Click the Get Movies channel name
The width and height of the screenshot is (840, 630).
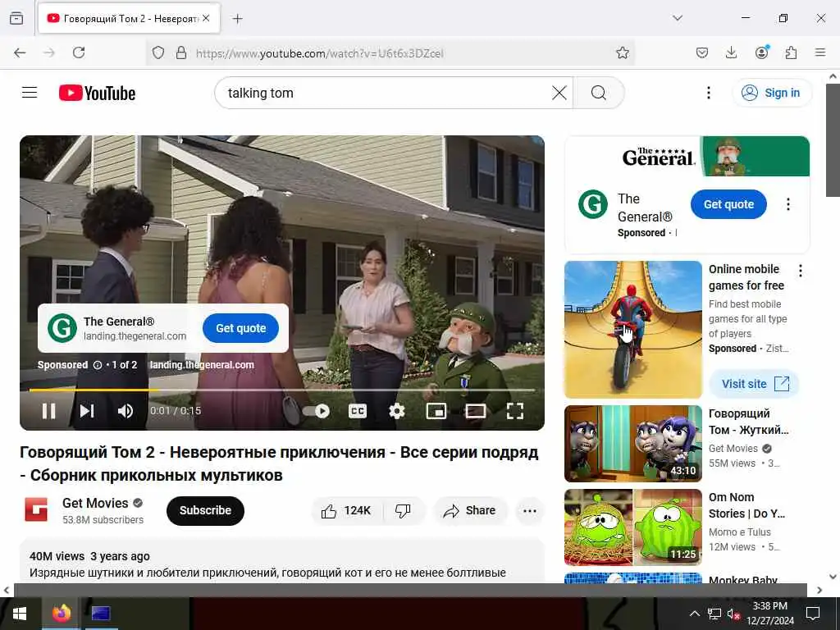pos(95,503)
